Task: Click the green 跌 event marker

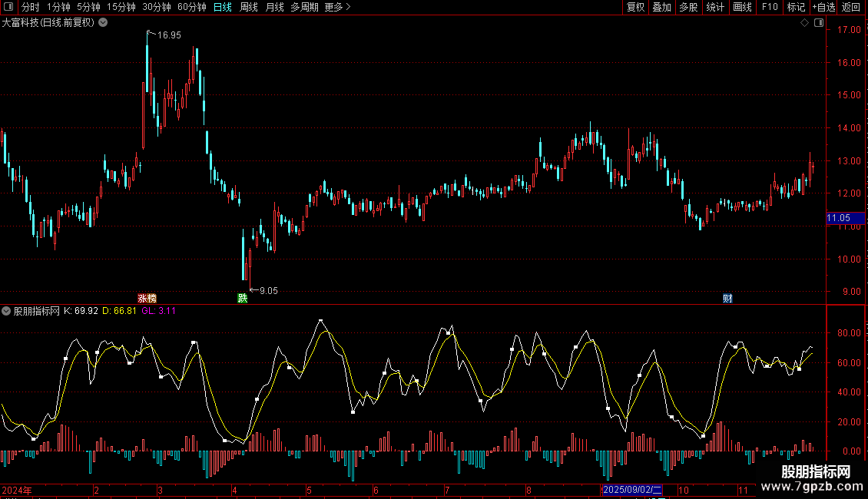Action: click(243, 298)
